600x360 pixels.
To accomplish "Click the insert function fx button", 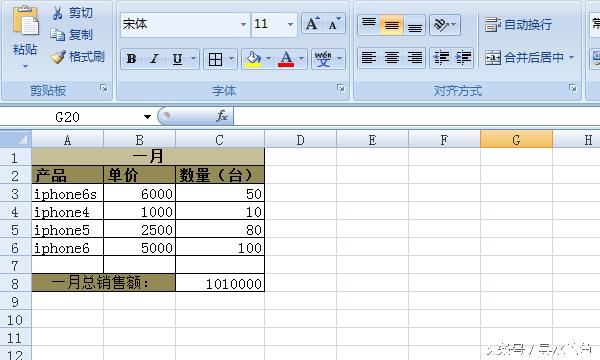I will tap(222, 116).
